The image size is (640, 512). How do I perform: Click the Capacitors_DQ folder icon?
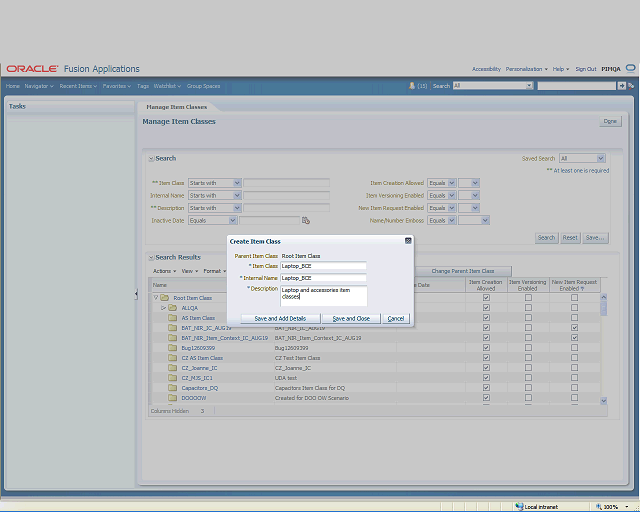172,388
